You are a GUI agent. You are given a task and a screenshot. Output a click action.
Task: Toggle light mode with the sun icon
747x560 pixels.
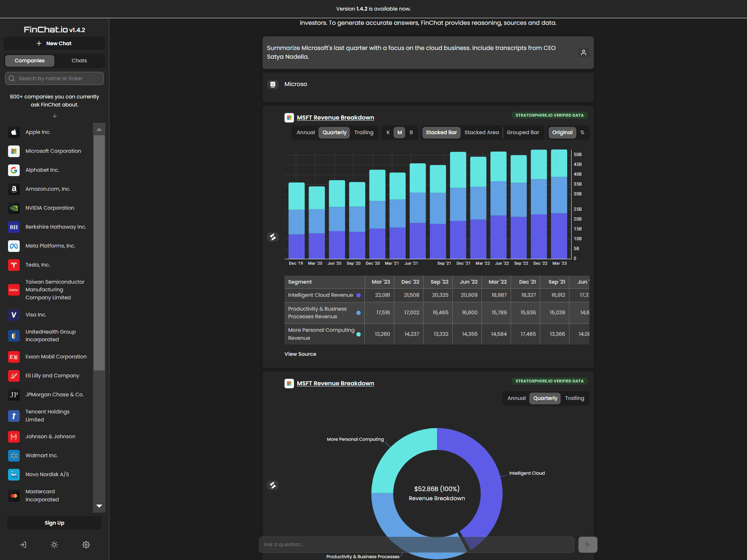54,545
